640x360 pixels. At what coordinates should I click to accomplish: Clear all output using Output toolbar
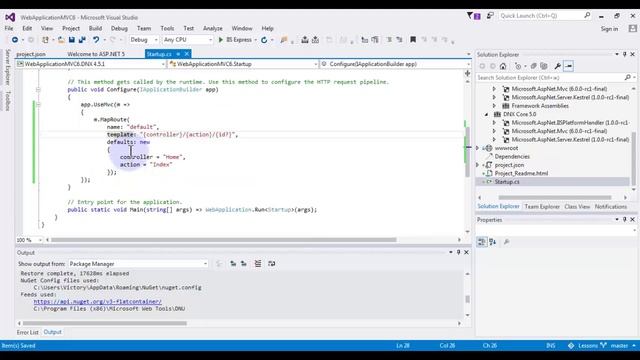(258, 264)
